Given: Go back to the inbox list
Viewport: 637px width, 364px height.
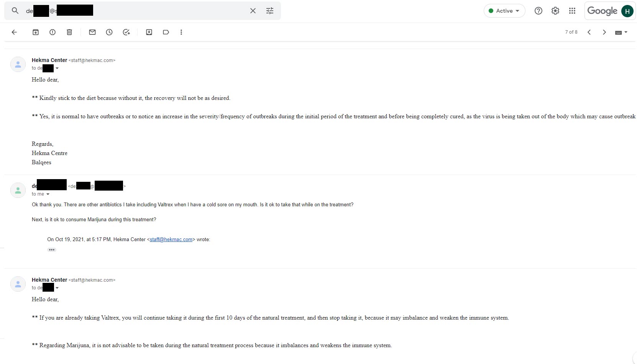Looking at the screenshot, I should click(x=14, y=32).
